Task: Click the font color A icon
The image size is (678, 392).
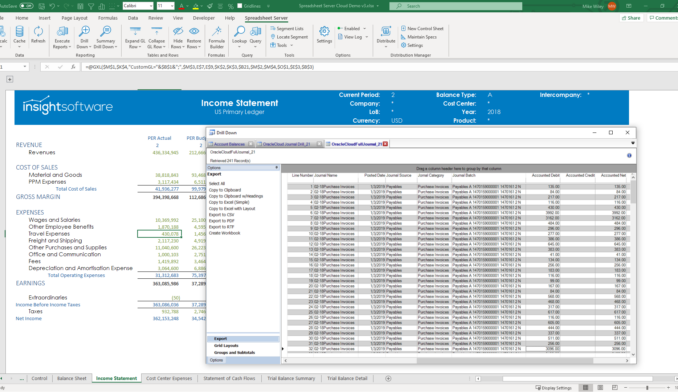Action: tap(181, 6)
